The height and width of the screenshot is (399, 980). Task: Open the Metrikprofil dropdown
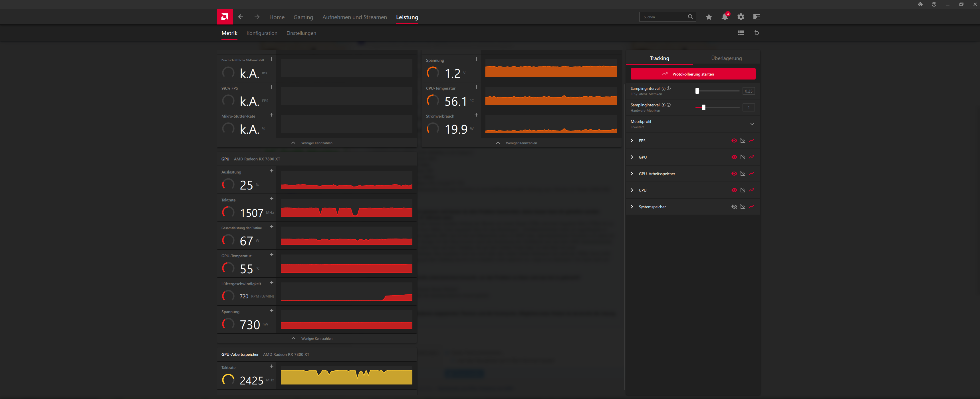pyautogui.click(x=752, y=124)
